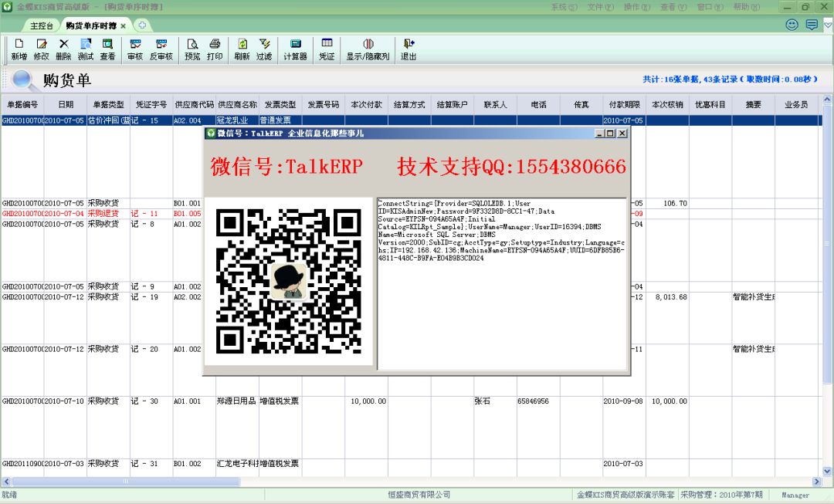Open the 窗口(W) menu

click(x=710, y=7)
